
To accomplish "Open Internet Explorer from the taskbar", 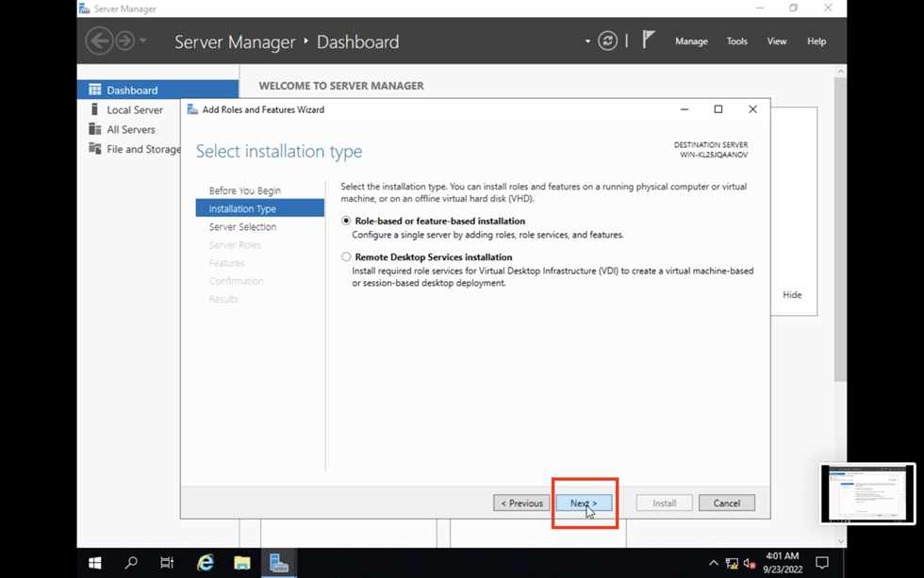I will point(205,563).
